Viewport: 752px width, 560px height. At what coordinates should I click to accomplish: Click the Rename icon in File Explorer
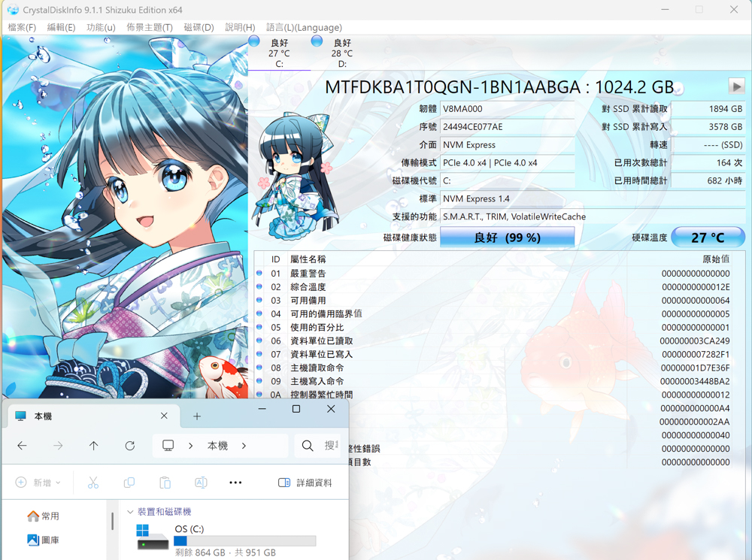tap(201, 483)
